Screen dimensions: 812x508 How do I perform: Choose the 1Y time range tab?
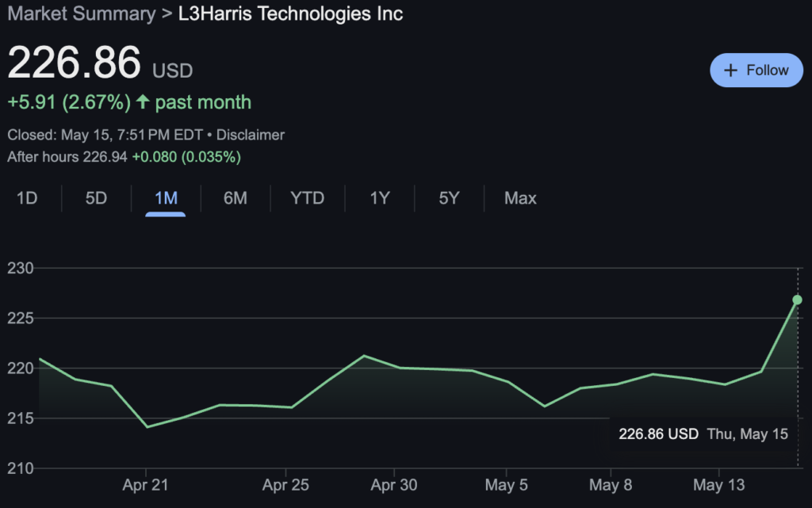tap(380, 198)
